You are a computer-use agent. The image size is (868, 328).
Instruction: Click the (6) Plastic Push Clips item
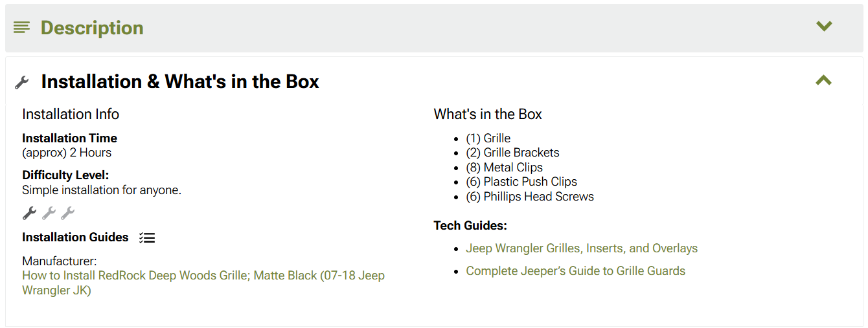pyautogui.click(x=521, y=182)
